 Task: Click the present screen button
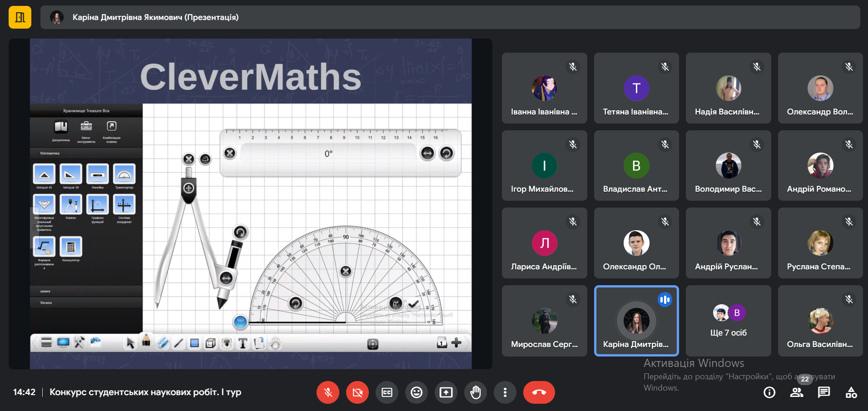point(446,392)
